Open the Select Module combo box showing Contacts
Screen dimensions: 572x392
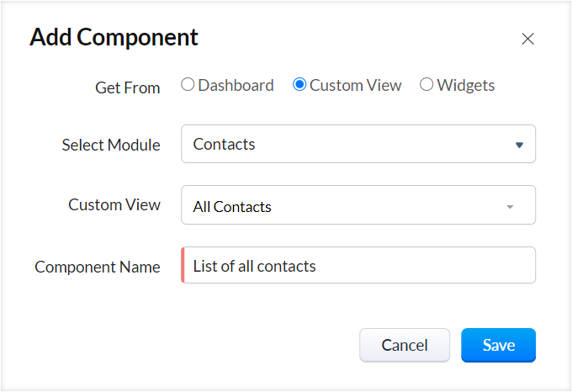click(345, 144)
